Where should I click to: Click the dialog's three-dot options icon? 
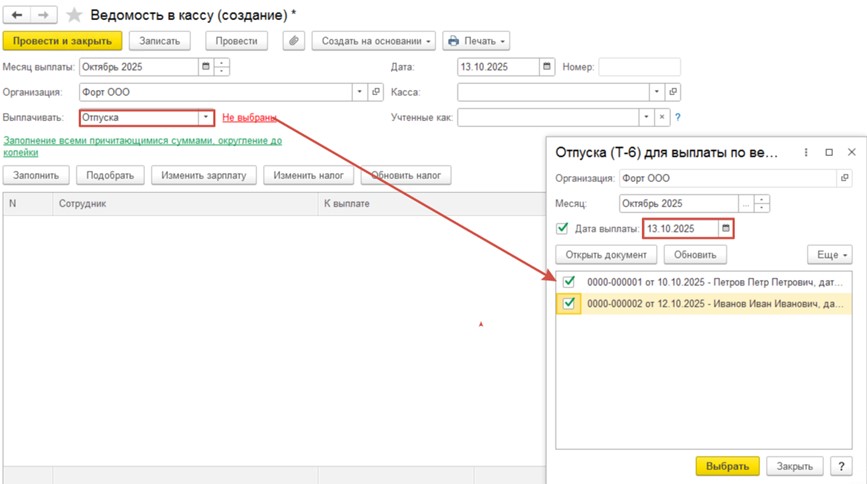[807, 152]
